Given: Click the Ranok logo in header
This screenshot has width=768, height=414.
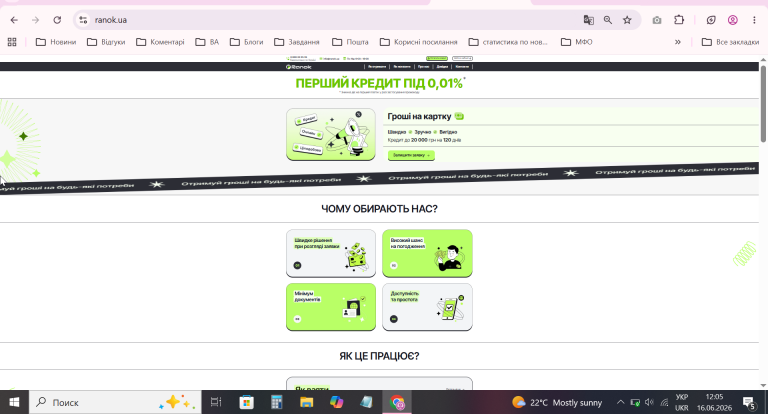Looking at the screenshot, I should point(298,67).
